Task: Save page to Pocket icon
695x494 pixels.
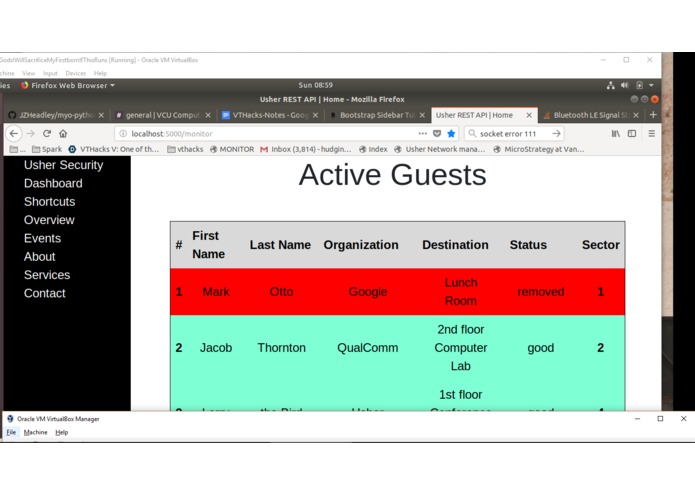Action: 437,133
